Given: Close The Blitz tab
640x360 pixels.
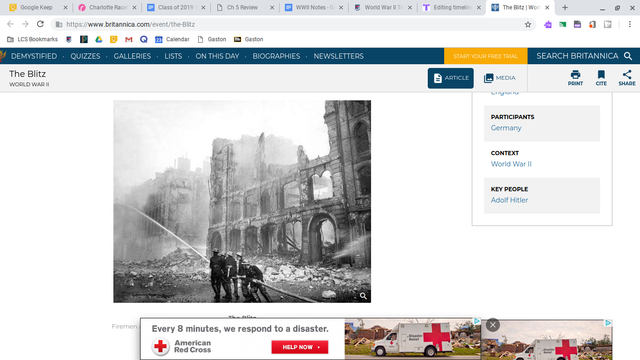Looking at the screenshot, I should pyautogui.click(x=547, y=7).
